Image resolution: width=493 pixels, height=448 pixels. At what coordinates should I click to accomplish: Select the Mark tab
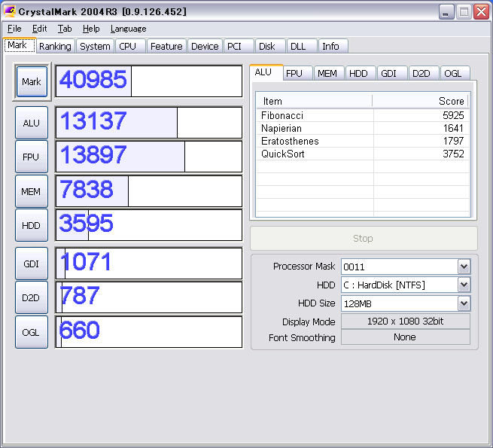click(20, 45)
